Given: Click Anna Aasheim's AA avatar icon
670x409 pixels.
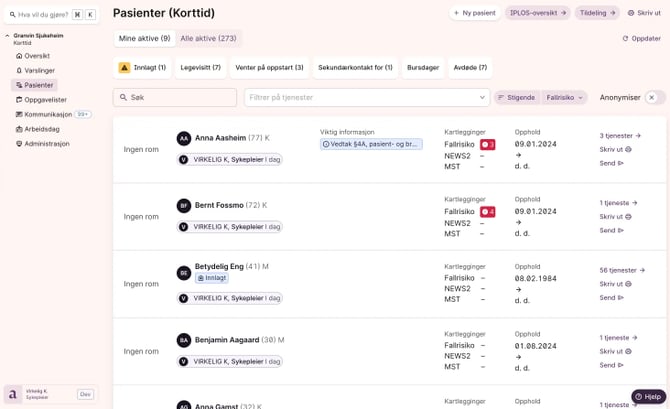Looking at the screenshot, I should tap(184, 139).
